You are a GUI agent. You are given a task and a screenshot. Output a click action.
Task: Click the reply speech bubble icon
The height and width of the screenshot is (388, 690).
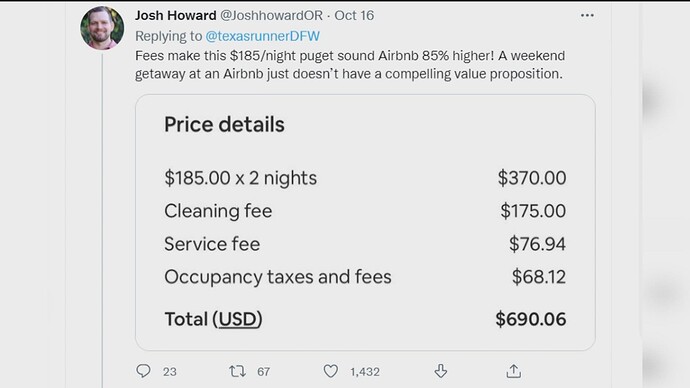coord(143,371)
